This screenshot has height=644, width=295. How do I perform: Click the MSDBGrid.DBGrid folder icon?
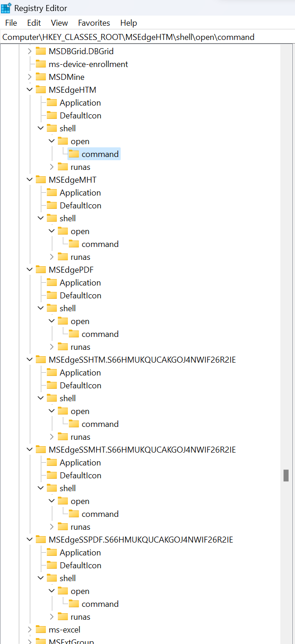pos(41,51)
